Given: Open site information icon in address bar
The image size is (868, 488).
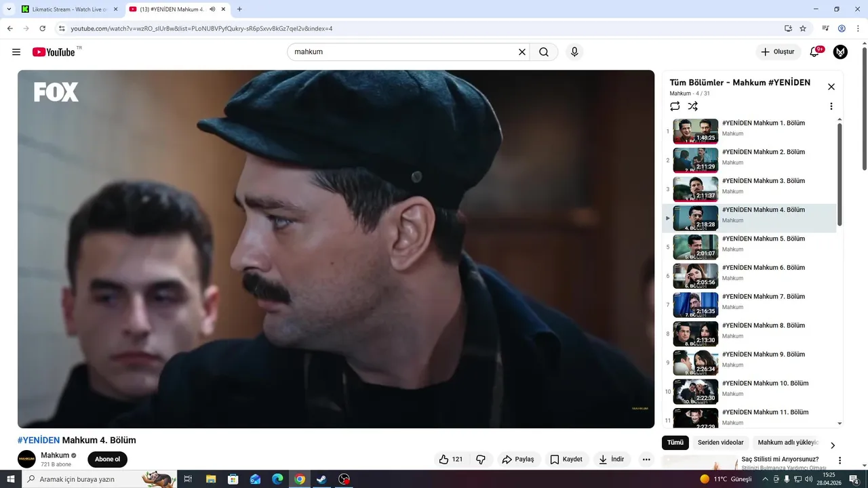Looking at the screenshot, I should point(62,28).
